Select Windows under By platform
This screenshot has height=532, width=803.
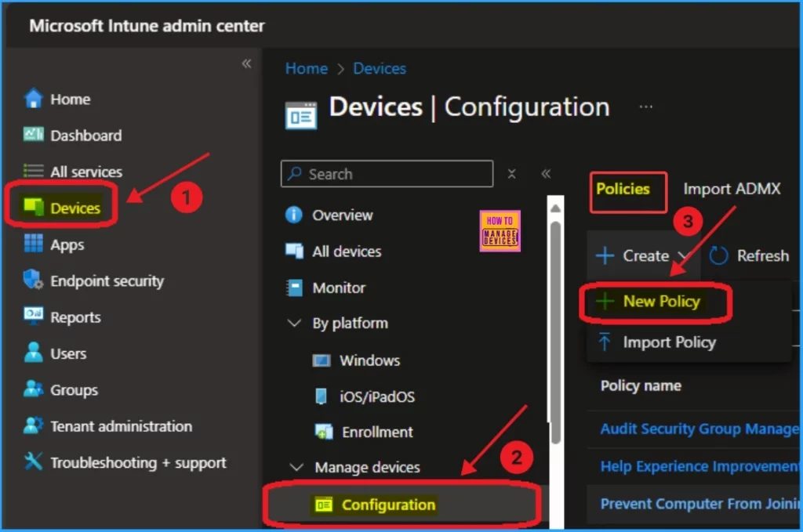(x=370, y=360)
